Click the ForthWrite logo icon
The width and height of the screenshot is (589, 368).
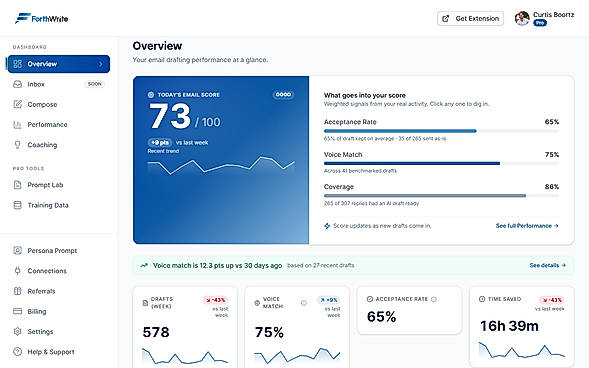(22, 18)
